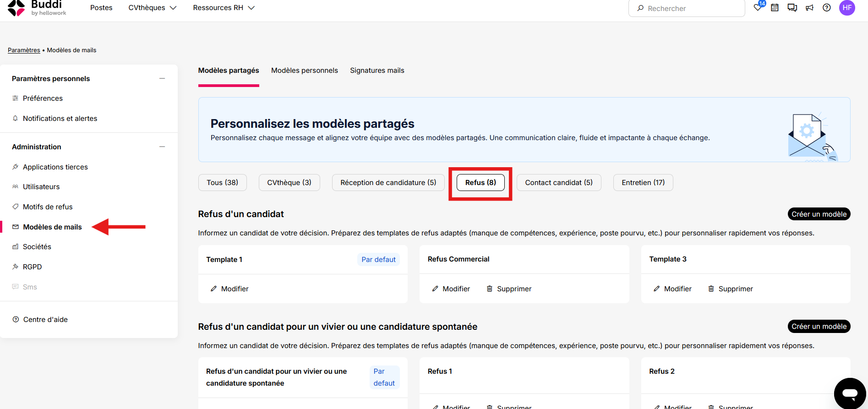868x409 pixels.
Task: Switch to Signatures mails tab
Action: point(377,71)
